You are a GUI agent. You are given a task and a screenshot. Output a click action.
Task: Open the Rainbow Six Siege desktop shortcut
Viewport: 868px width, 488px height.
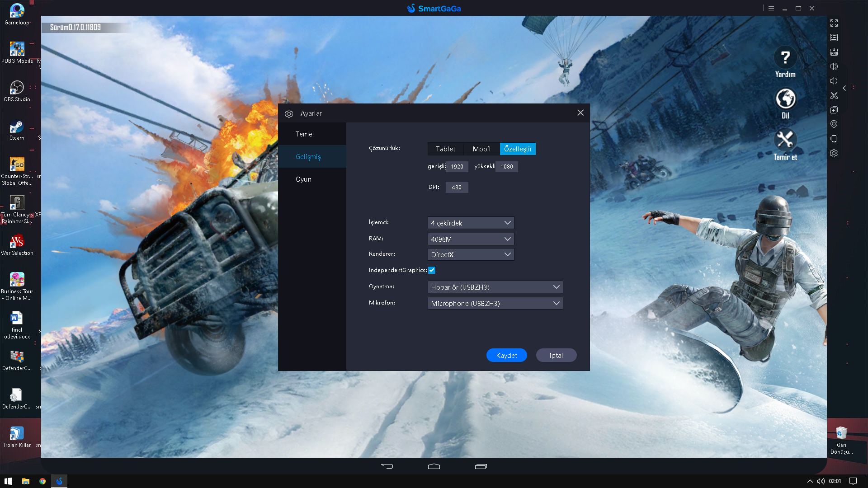(17, 209)
